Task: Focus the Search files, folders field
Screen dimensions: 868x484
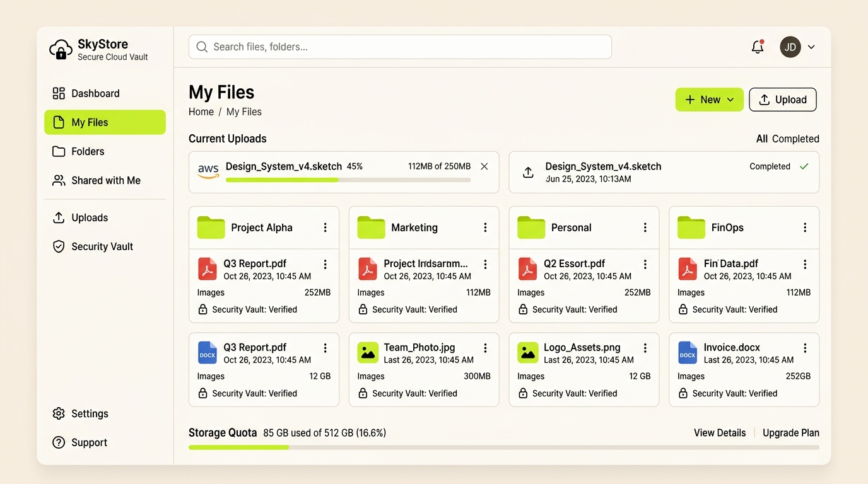Action: point(400,47)
